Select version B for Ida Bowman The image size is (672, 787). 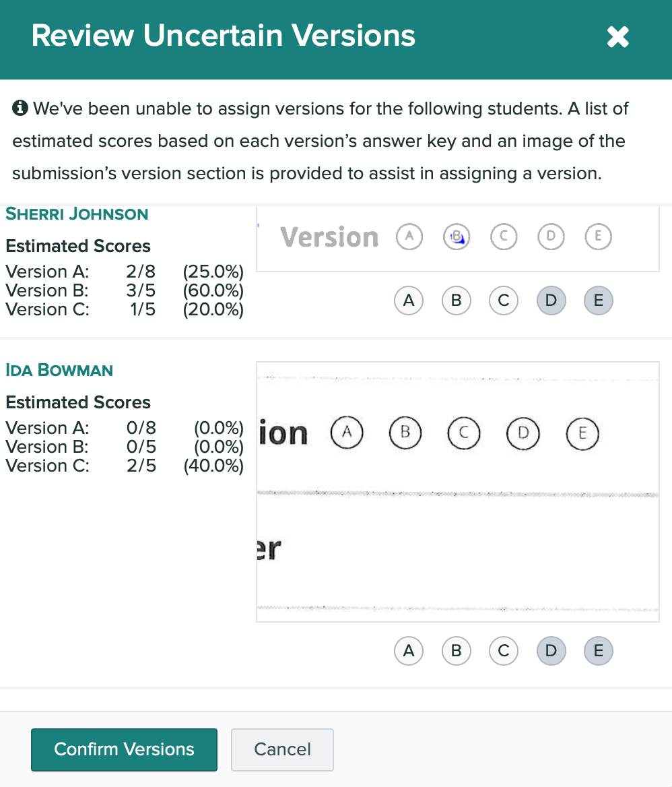456,651
